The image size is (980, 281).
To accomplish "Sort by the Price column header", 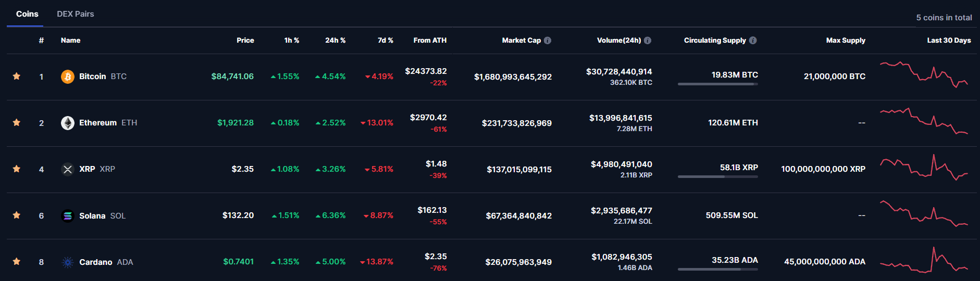I will tap(245, 41).
